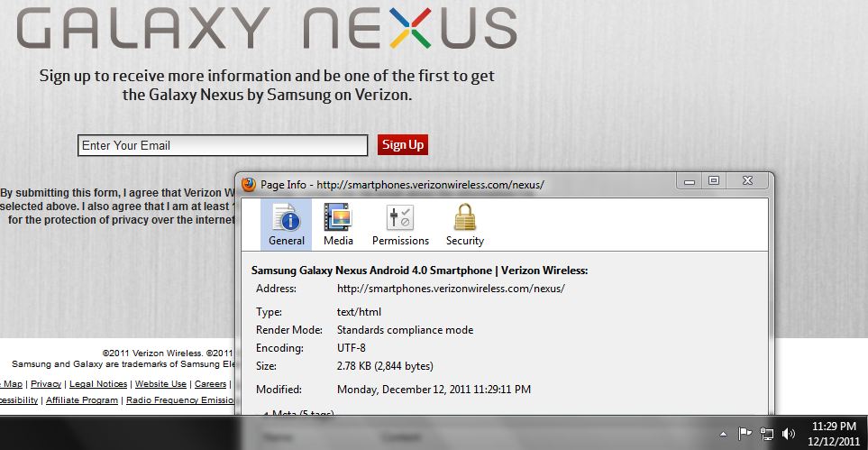
Task: Open the Privacy footer link
Action: (46, 383)
